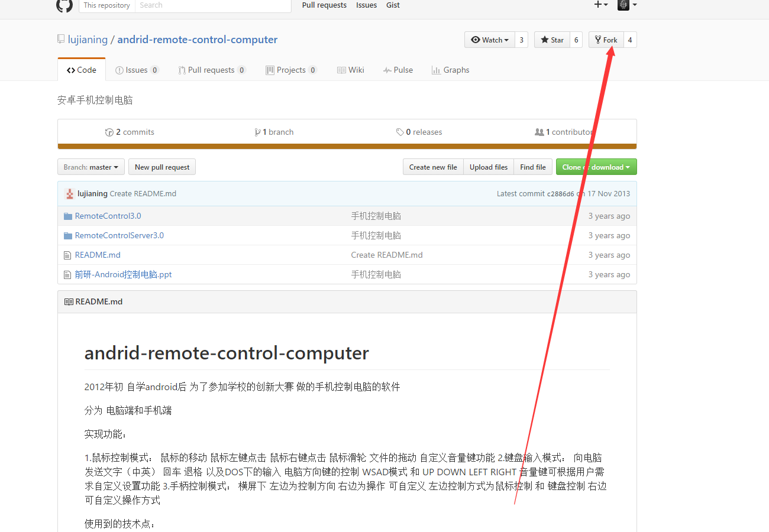Click Find file

533,167
